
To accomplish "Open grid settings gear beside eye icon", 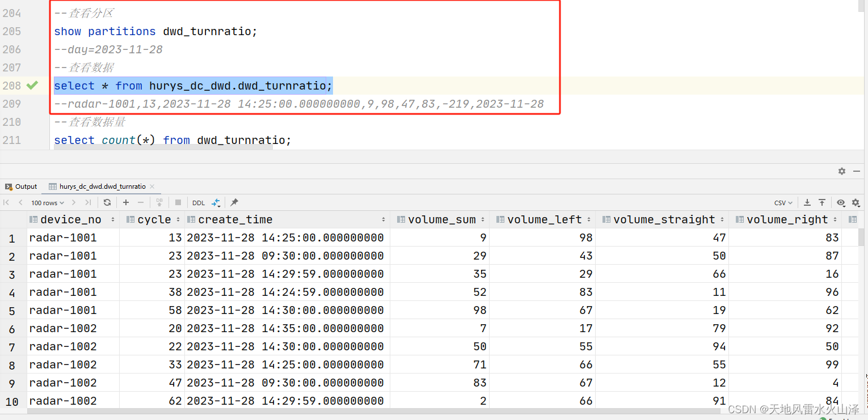I will [x=856, y=202].
